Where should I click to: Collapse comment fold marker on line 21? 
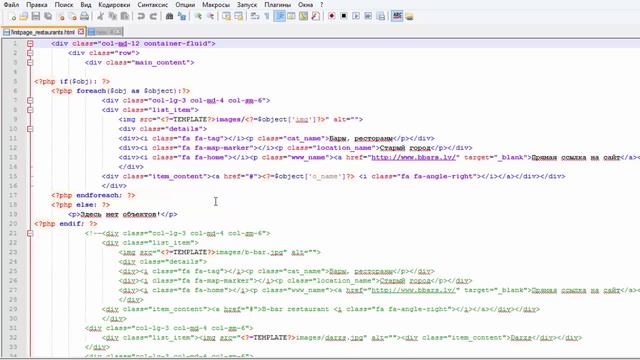click(x=30, y=233)
